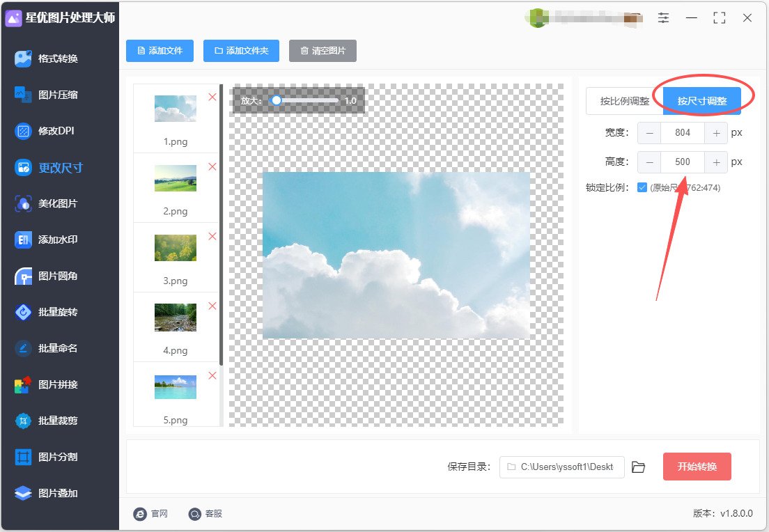The width and height of the screenshot is (769, 532).
Task: Click the file list vertical scrollbar
Action: coord(222,226)
